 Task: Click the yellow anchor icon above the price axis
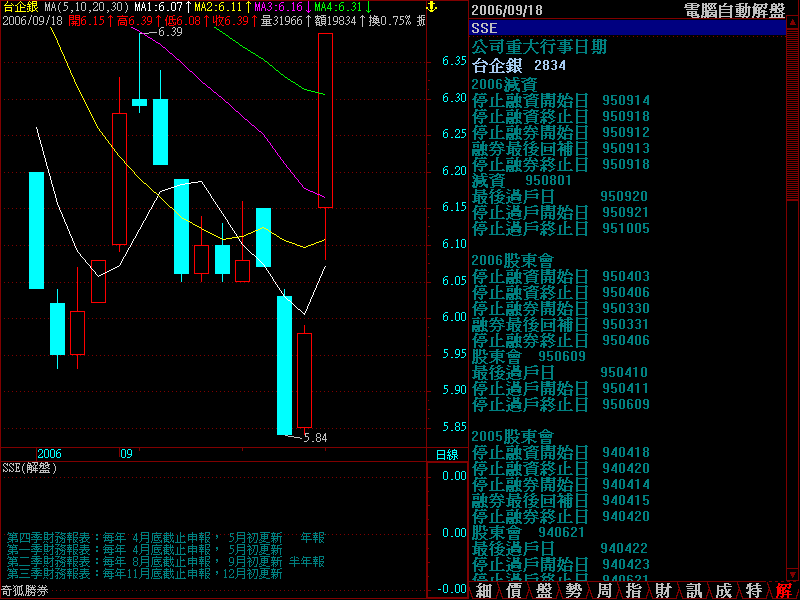click(432, 7)
